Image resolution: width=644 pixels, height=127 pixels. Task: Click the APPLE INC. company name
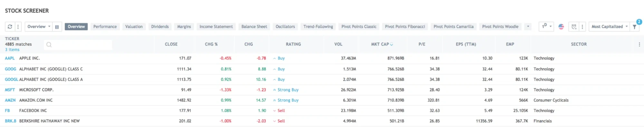[x=30, y=58]
